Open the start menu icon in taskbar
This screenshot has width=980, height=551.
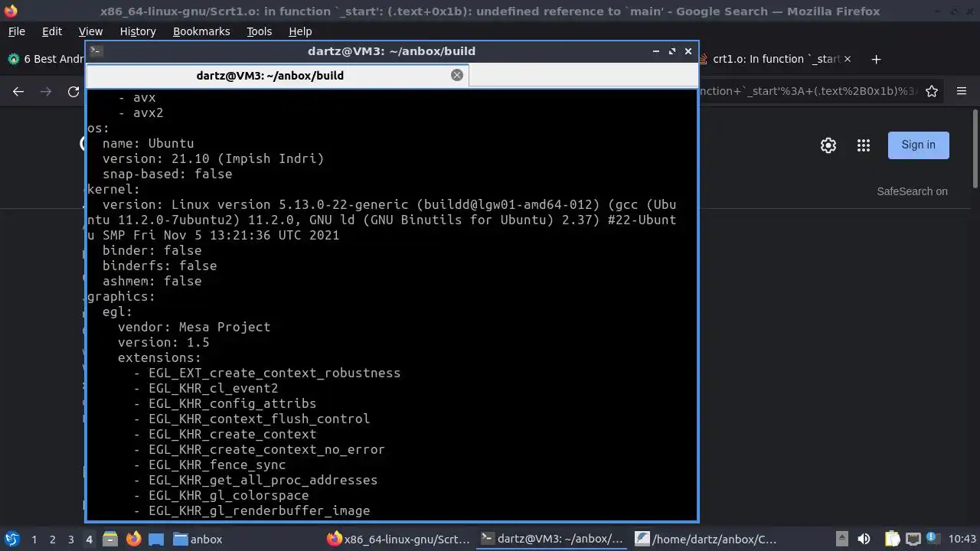tap(11, 540)
